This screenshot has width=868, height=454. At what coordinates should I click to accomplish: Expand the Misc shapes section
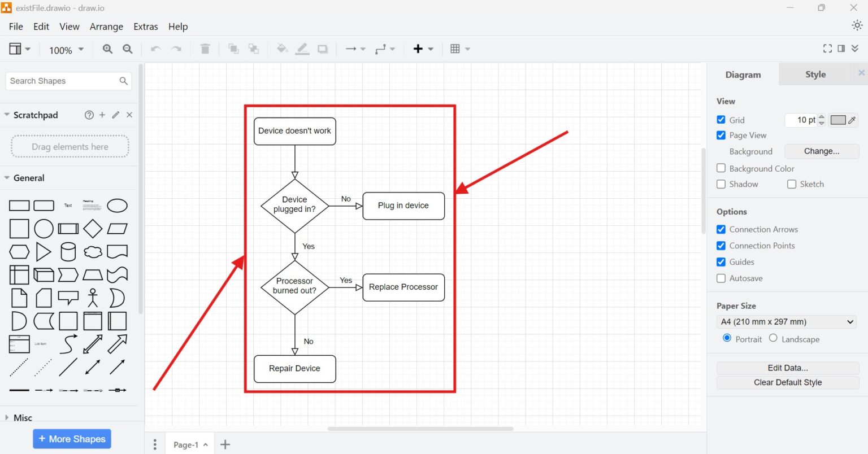click(x=23, y=417)
